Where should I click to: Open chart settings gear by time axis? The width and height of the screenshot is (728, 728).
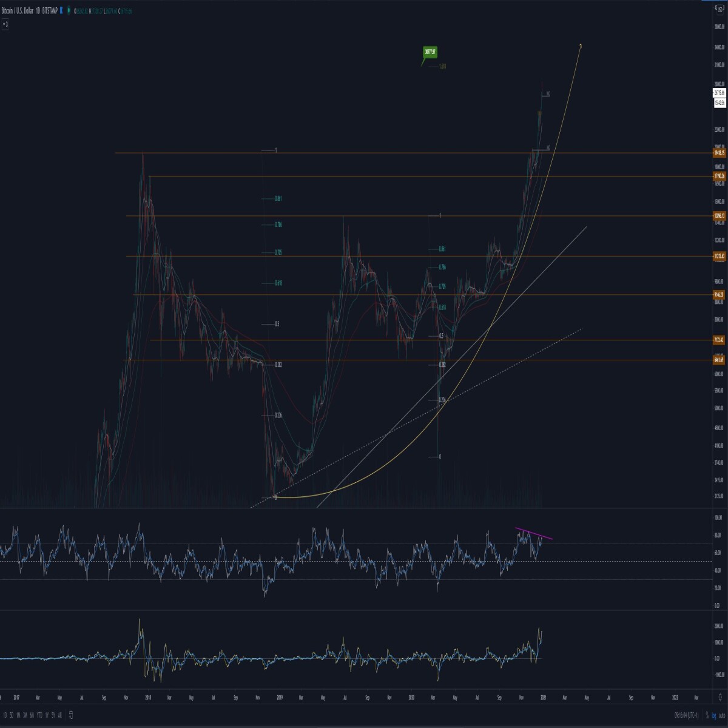720,698
